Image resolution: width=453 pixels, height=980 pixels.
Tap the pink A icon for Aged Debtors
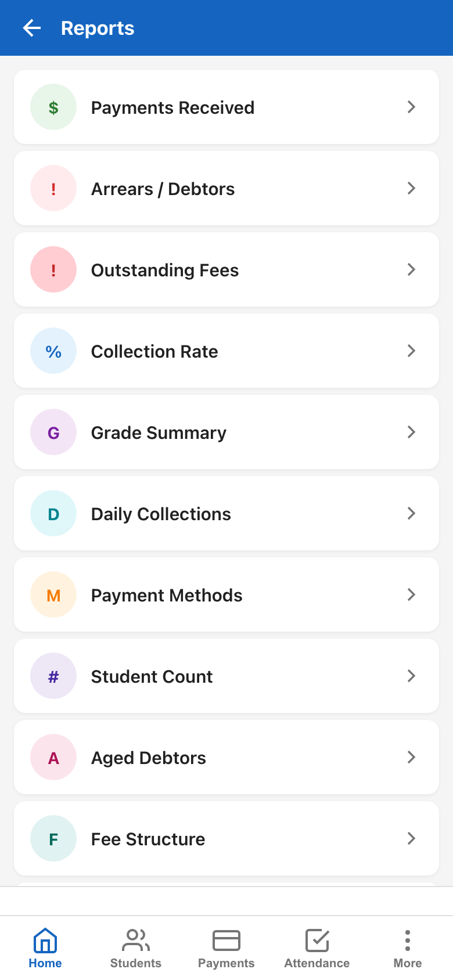(x=53, y=757)
